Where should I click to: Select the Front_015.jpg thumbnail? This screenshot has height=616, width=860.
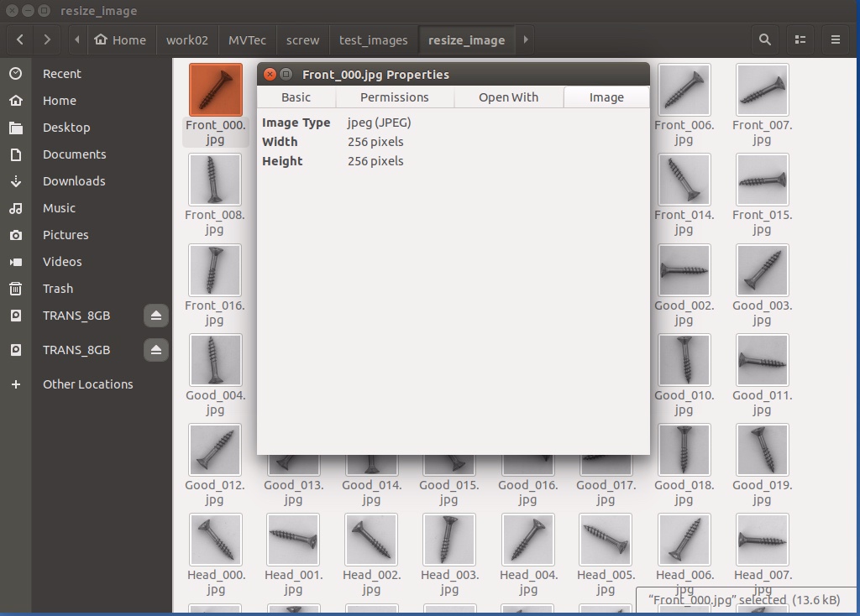763,180
